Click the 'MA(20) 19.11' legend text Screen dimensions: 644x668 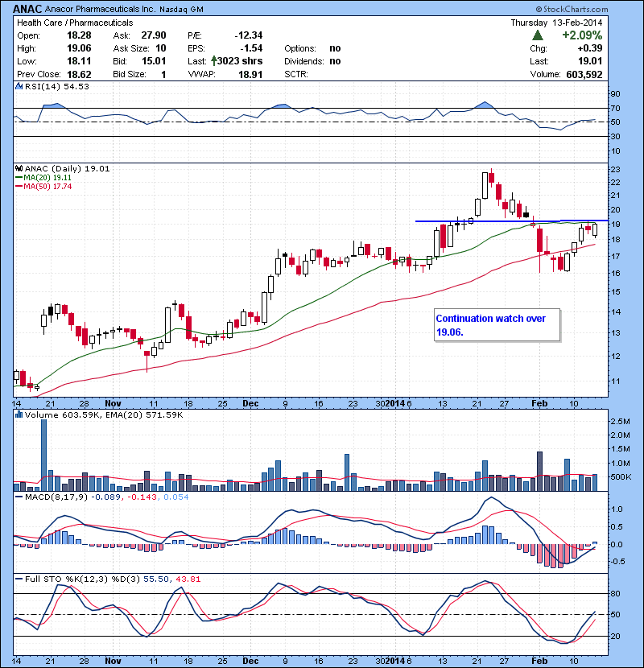[x=47, y=178]
